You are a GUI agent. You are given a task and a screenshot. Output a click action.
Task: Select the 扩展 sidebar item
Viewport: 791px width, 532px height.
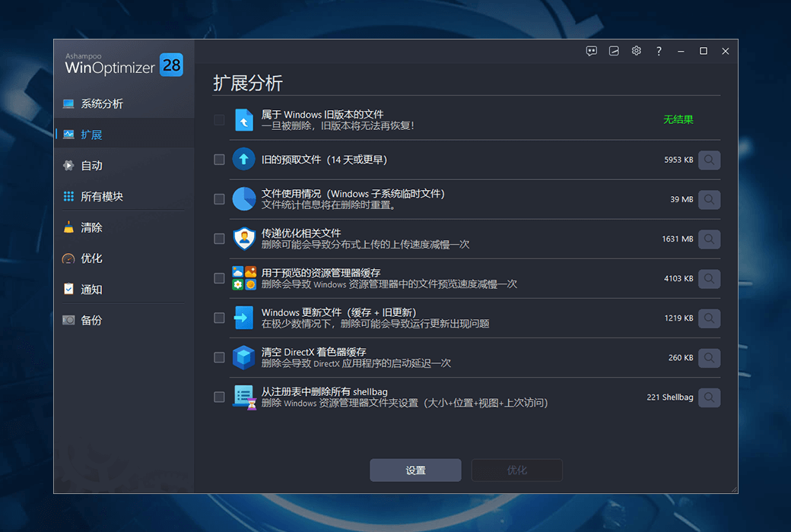(124, 135)
